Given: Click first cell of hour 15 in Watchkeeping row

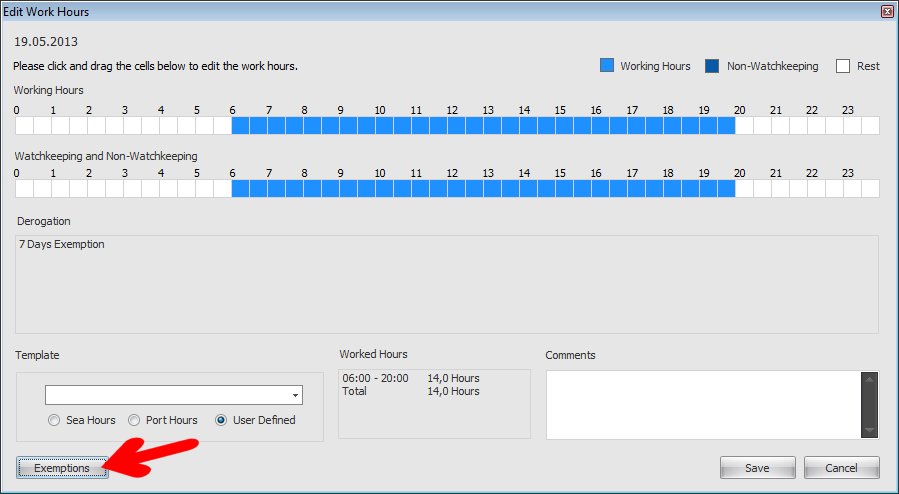Looking at the screenshot, I should pos(564,189).
